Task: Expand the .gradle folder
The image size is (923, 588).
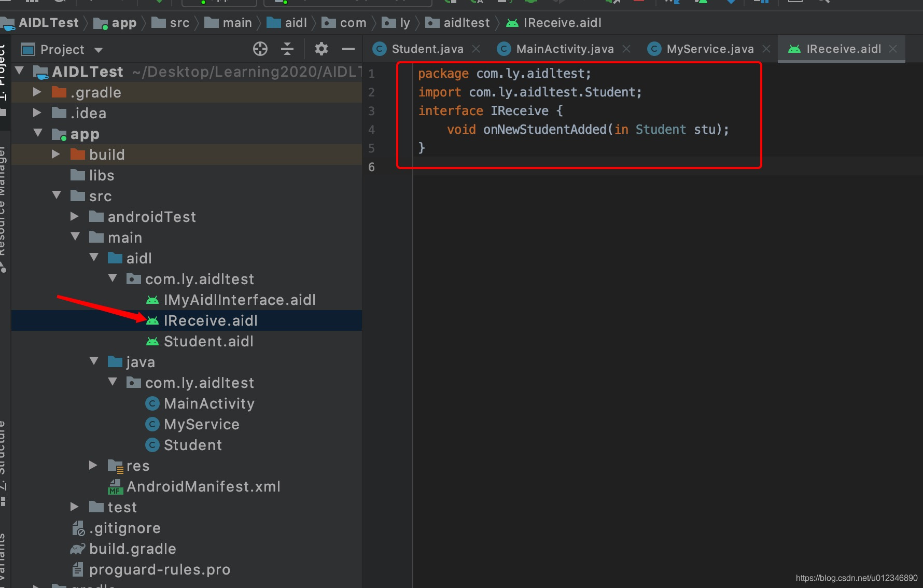Action: (x=37, y=92)
